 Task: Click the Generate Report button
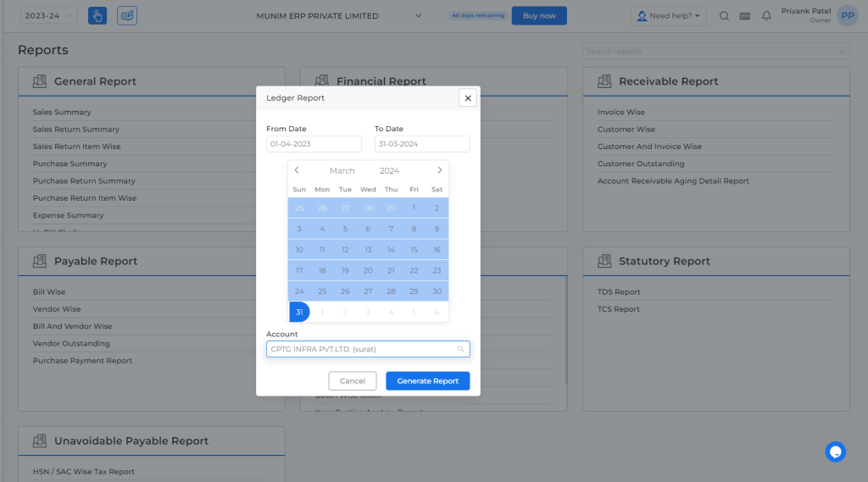point(428,380)
